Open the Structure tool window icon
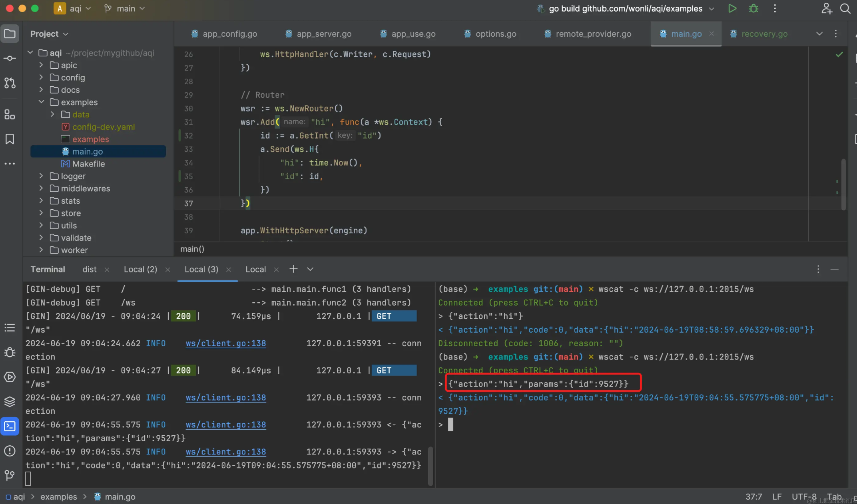 10,115
